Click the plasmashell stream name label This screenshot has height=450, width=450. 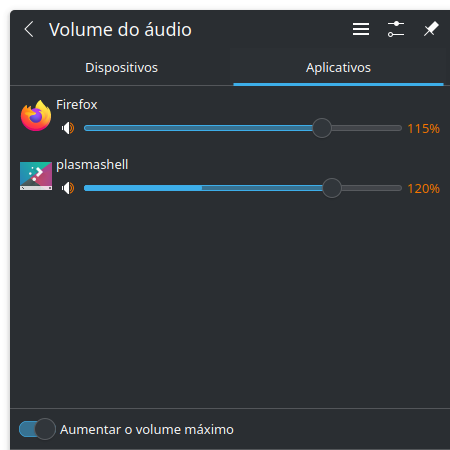coord(92,165)
